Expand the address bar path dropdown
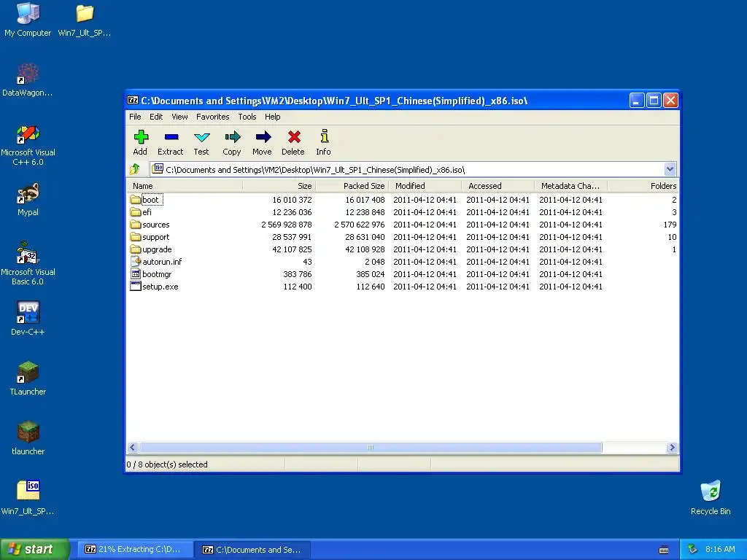This screenshot has width=747, height=560. click(670, 169)
